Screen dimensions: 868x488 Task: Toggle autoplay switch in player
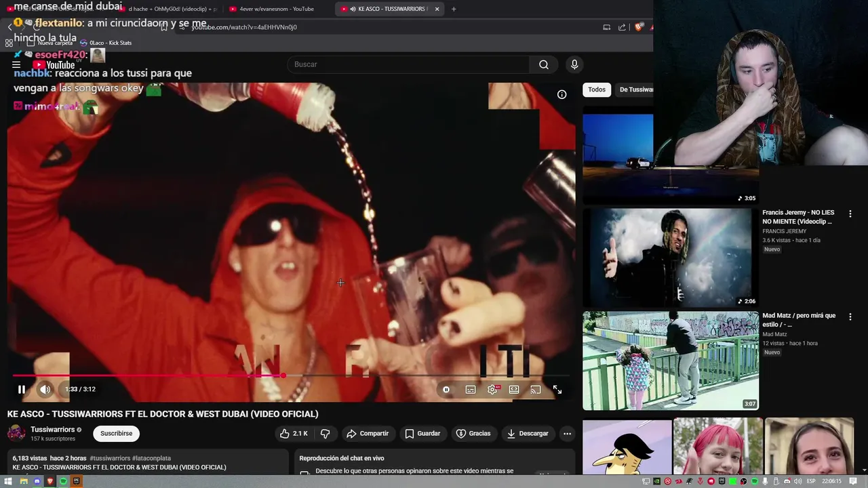tap(446, 389)
